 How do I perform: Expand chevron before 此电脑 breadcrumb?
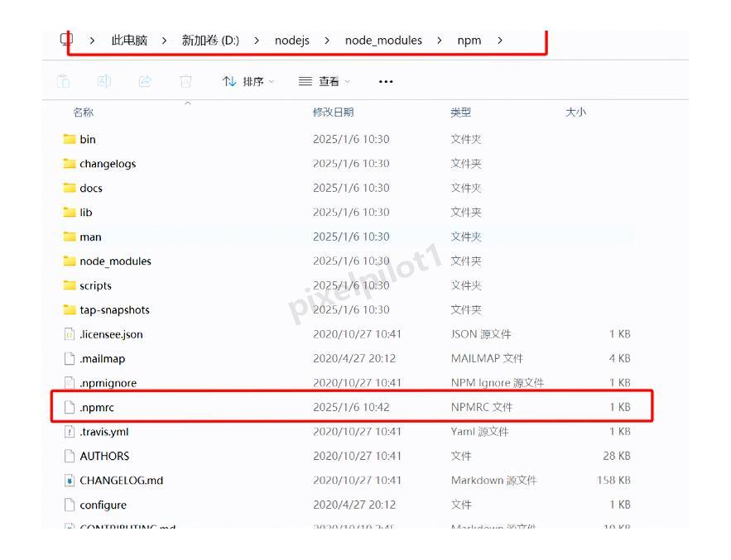92,41
